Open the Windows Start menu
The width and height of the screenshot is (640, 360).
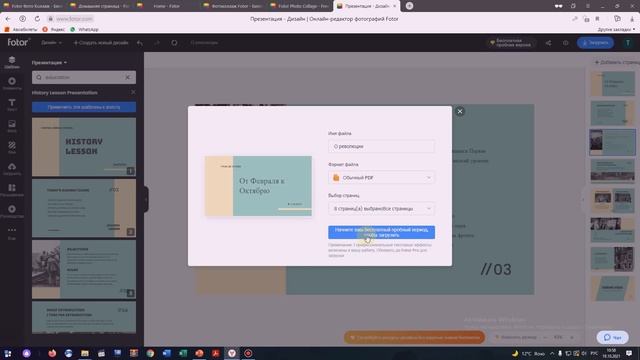point(8,353)
